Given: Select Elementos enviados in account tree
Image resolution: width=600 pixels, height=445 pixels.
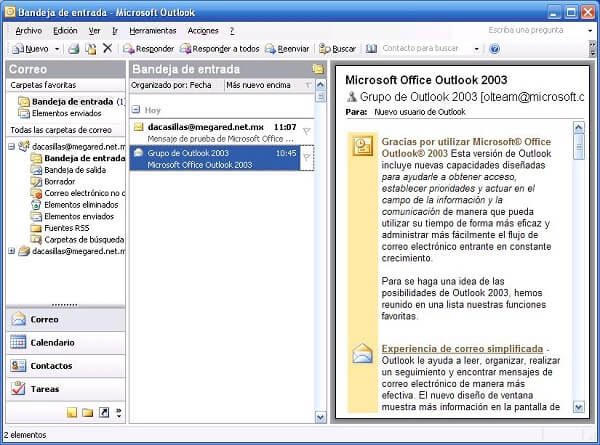Looking at the screenshot, I should pos(72,216).
